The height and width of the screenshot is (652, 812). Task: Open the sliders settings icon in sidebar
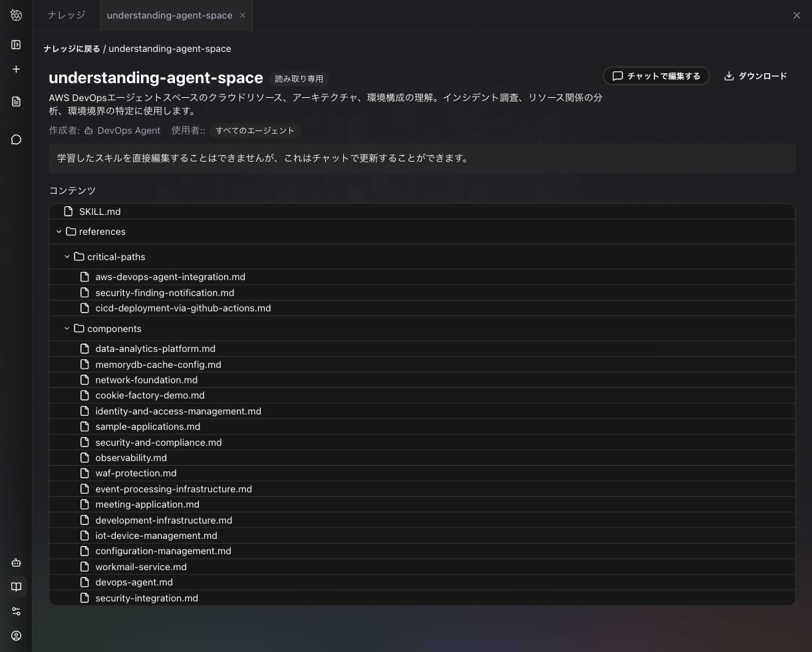[16, 611]
